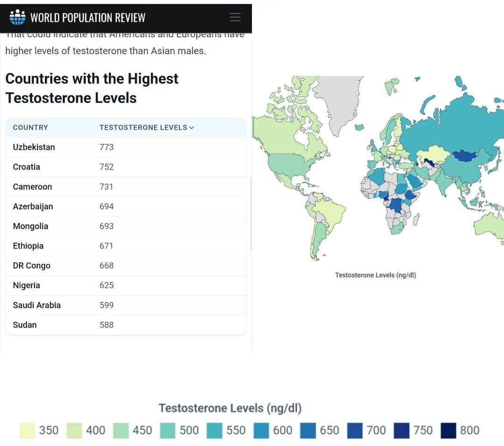Click the table's vertical scrollbar
This screenshot has height=446, width=504.
pyautogui.click(x=251, y=213)
